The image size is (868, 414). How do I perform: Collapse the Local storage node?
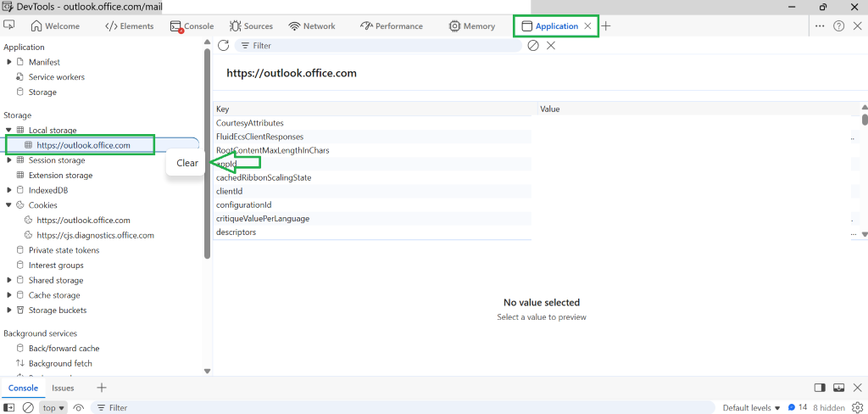(x=8, y=131)
